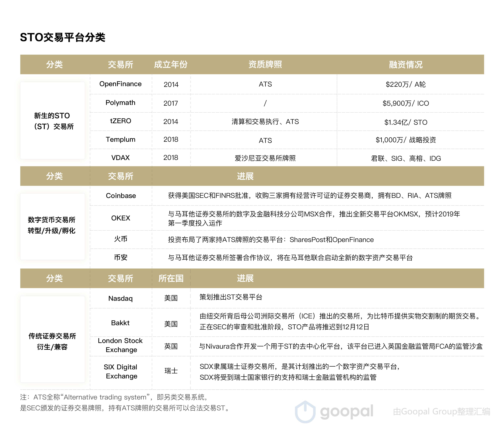504x445 pixels.
Task: Click 币安 progress text about 马耳他联合启动
Action: tap(290, 258)
